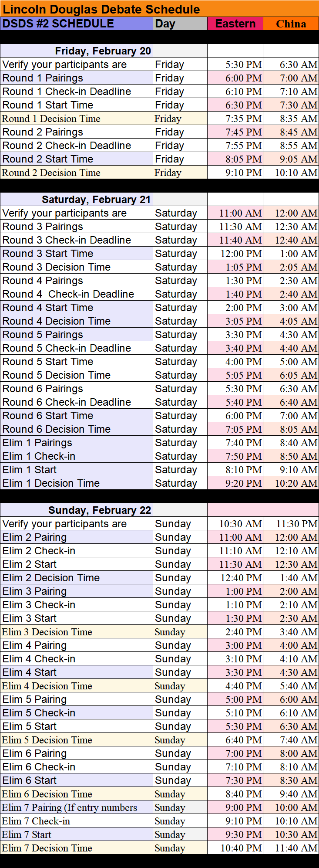Select Round 5 Decision Time China 6:05 AM
The height and width of the screenshot is (868, 319).
click(298, 375)
